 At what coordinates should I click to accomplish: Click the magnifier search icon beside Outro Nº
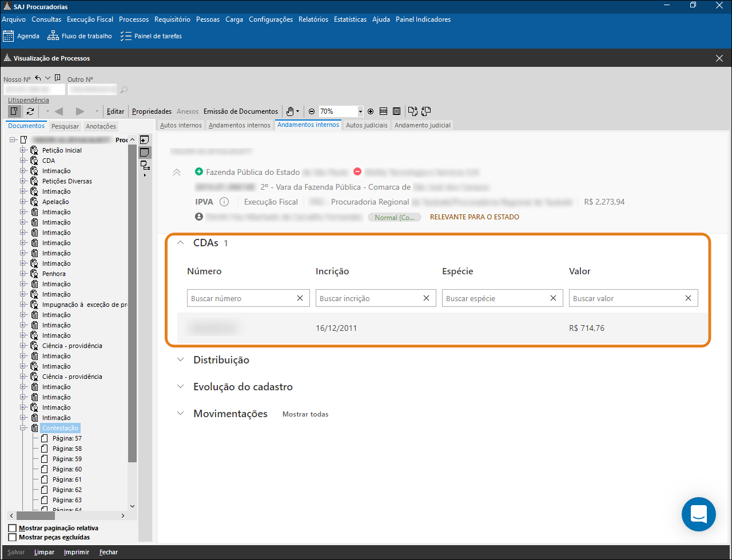click(124, 90)
